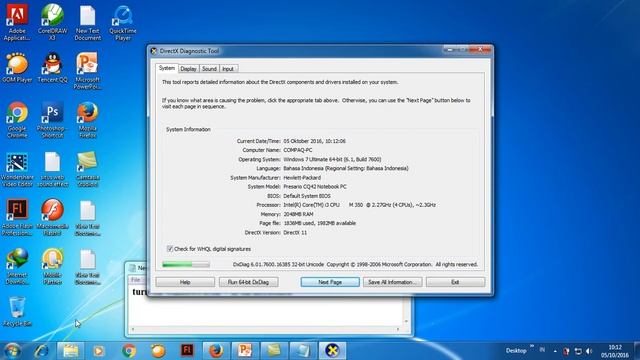
Task: Click System Manufacturer Hewlett-Packard text
Action: (302, 178)
